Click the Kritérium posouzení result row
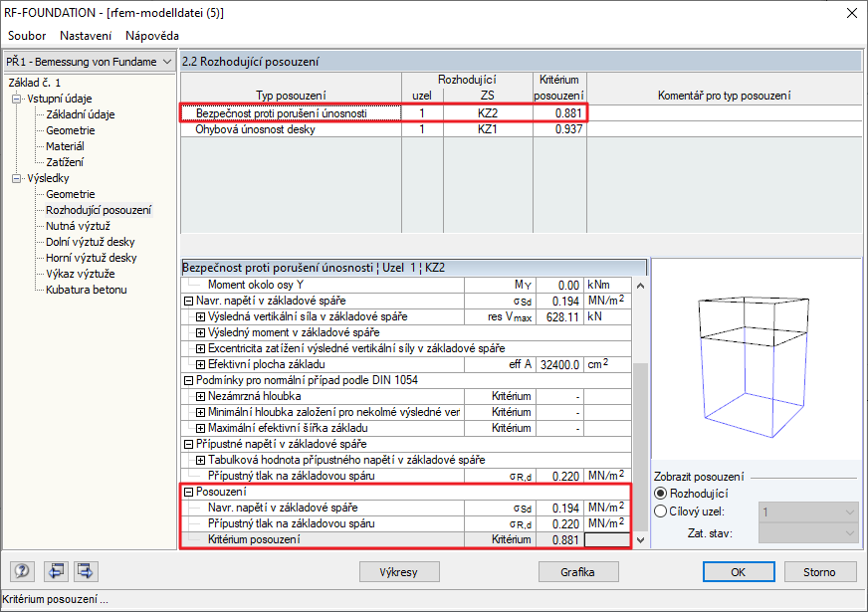Screen dimensions: 868x612 (406, 540)
